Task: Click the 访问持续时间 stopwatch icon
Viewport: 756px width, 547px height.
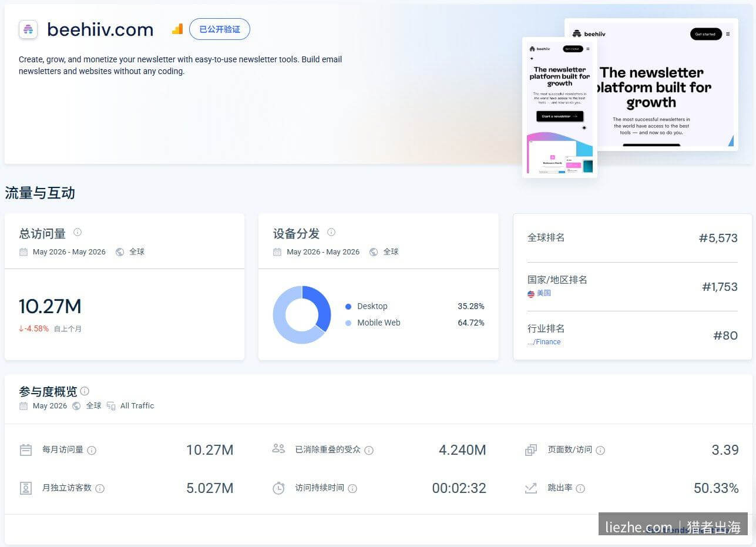Action: pos(278,488)
